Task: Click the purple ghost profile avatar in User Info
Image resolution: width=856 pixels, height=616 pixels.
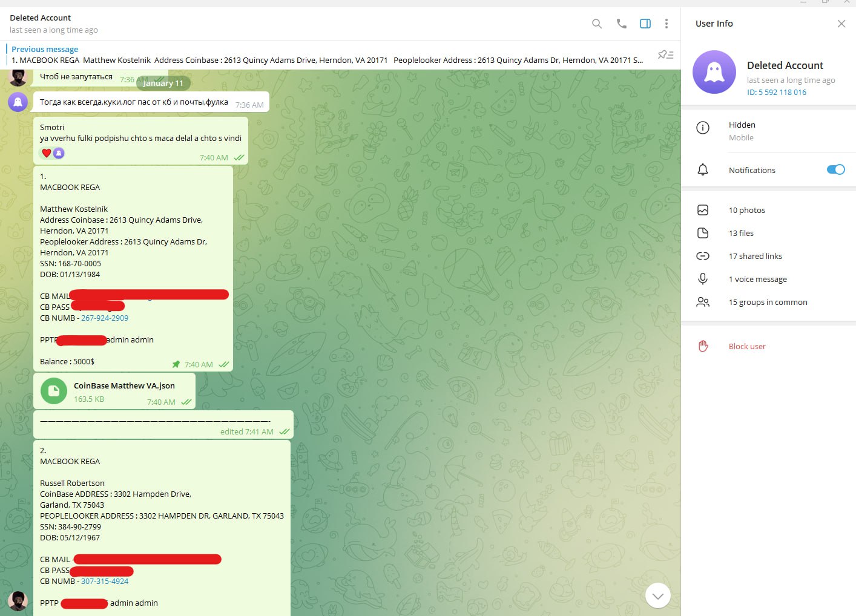Action: [714, 72]
